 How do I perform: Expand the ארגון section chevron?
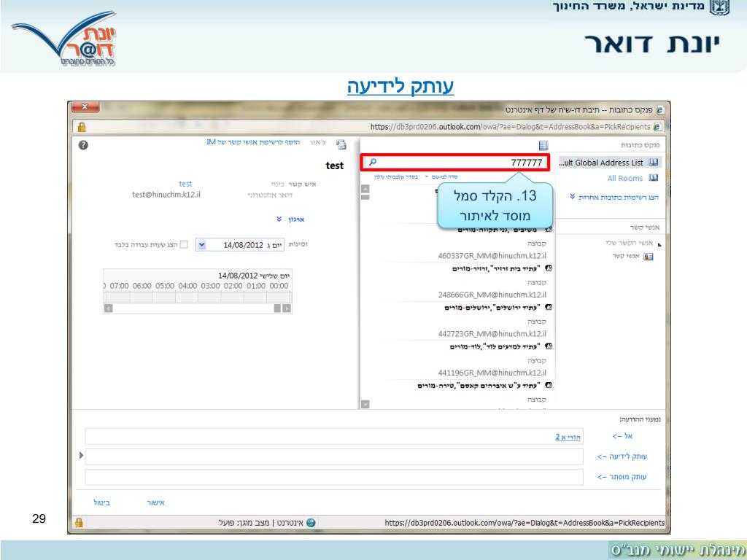click(279, 219)
